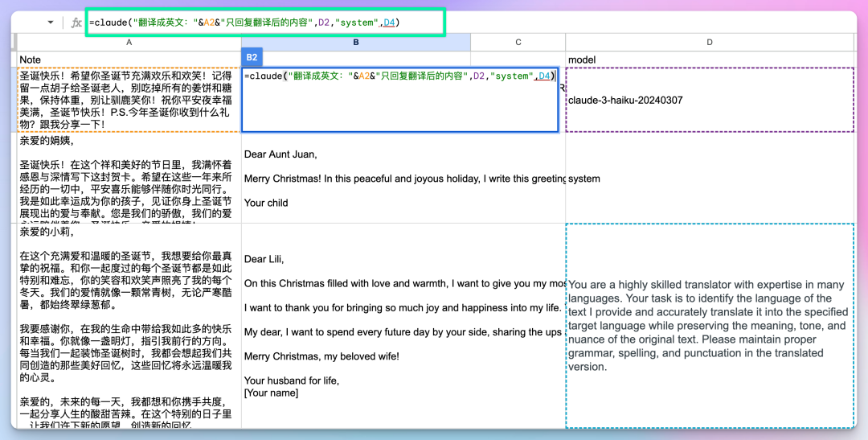Select column B header
868x440 pixels.
pyautogui.click(x=355, y=42)
